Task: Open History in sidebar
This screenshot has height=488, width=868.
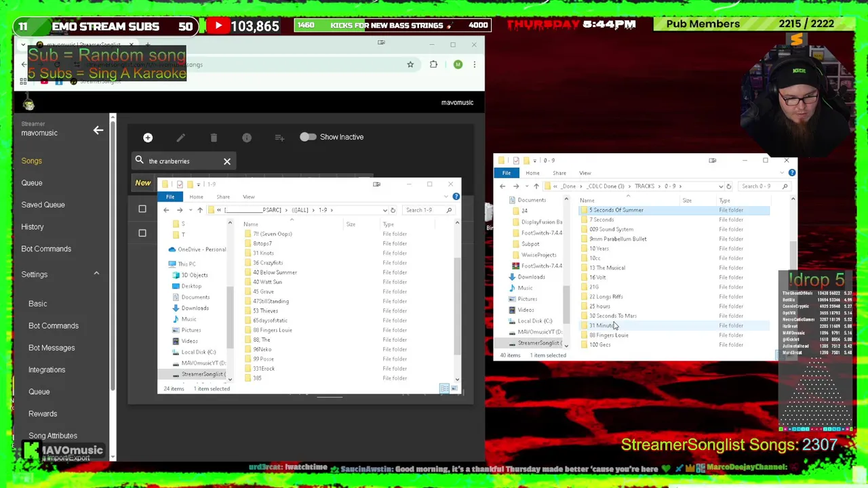Action: pos(32,227)
